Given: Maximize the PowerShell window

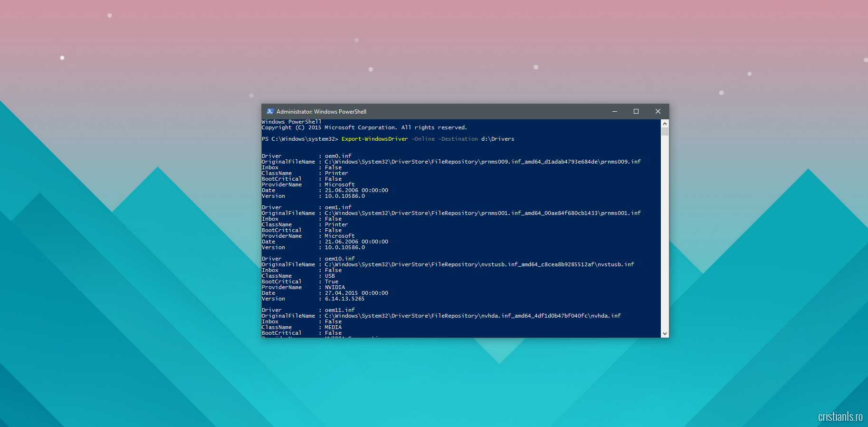Looking at the screenshot, I should pyautogui.click(x=636, y=111).
